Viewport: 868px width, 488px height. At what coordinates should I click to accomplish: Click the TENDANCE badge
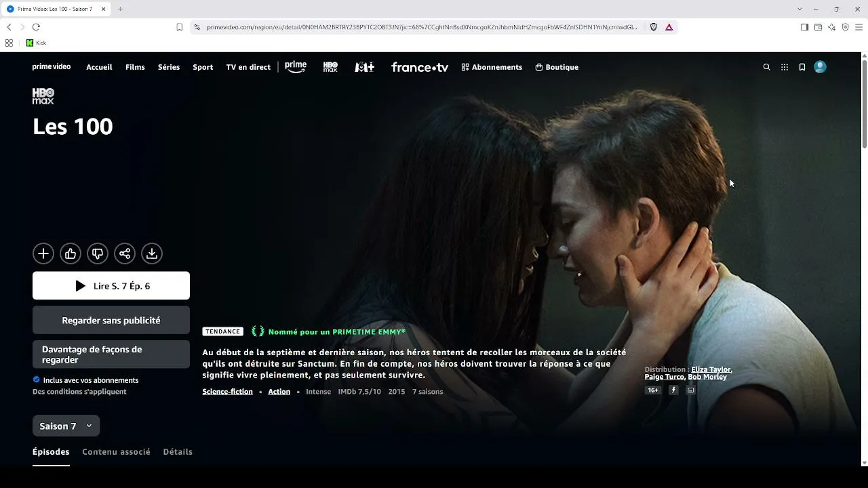click(x=222, y=331)
